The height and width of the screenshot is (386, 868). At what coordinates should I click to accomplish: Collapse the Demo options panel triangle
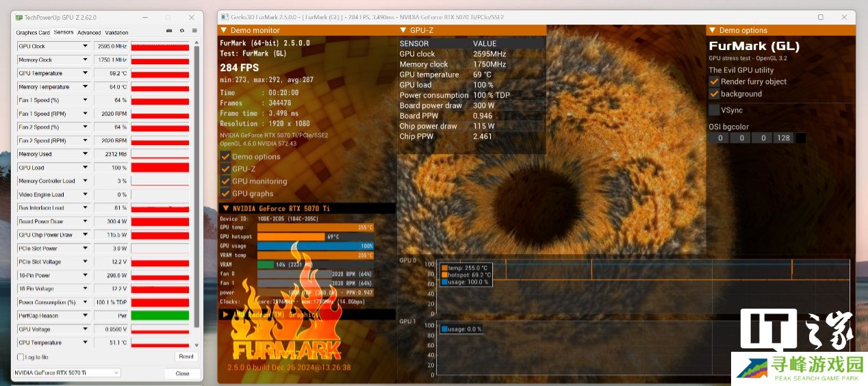(x=712, y=30)
